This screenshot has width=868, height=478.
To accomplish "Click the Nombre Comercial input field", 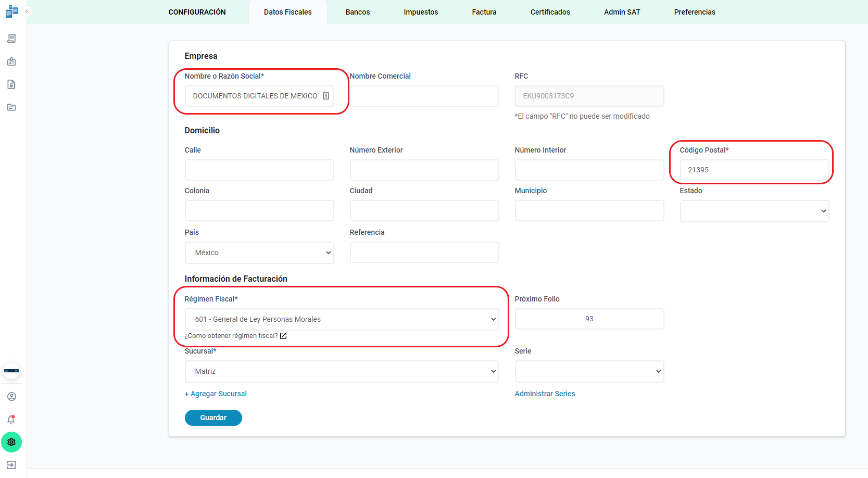I will click(424, 96).
